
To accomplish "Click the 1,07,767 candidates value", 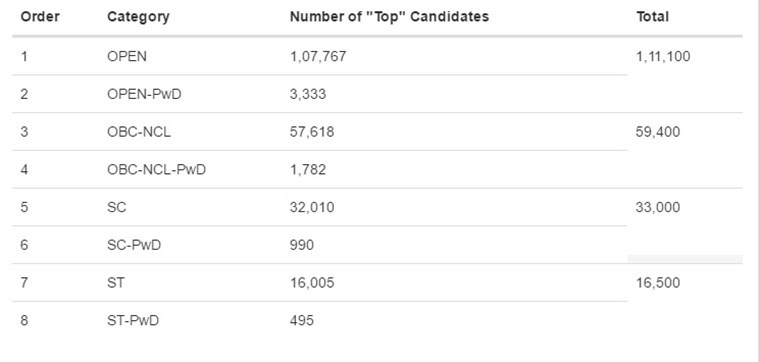I will tap(318, 57).
